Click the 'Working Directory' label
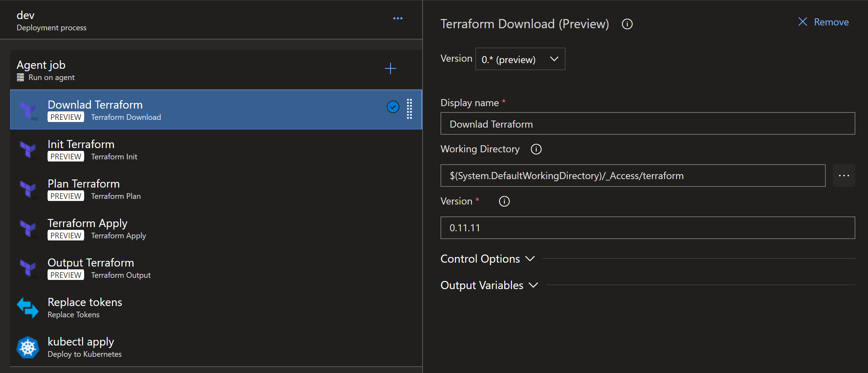 [x=480, y=149]
